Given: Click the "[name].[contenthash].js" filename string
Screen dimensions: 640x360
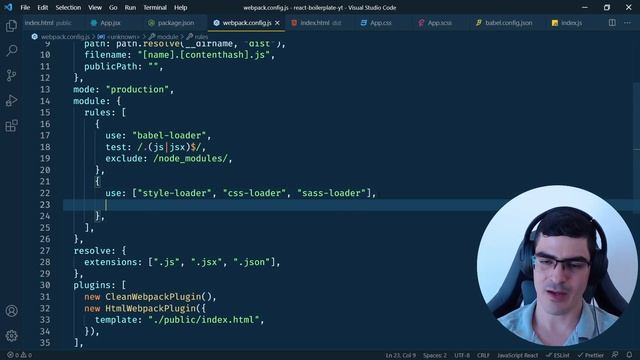Looking at the screenshot, I should click(x=204, y=55).
